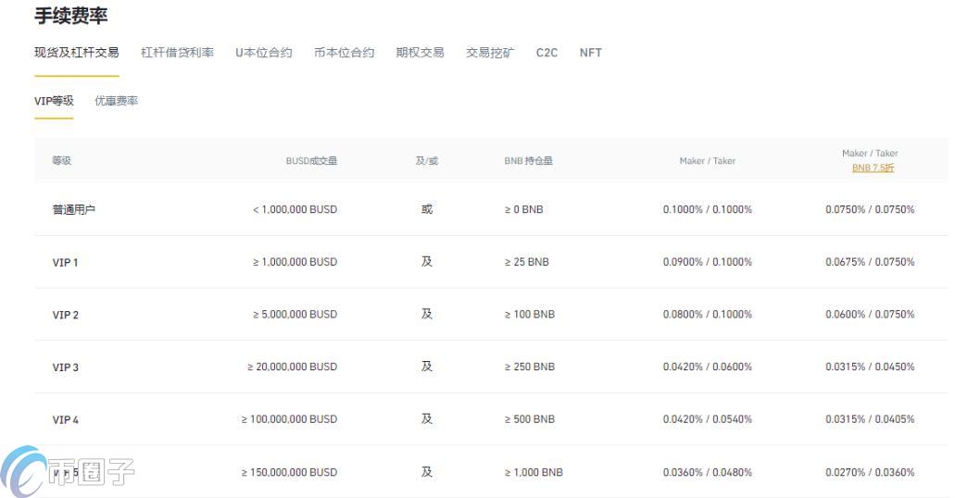Click the ≥ 500 BNB cell
Image resolution: width=980 pixels, height=498 pixels.
point(530,419)
